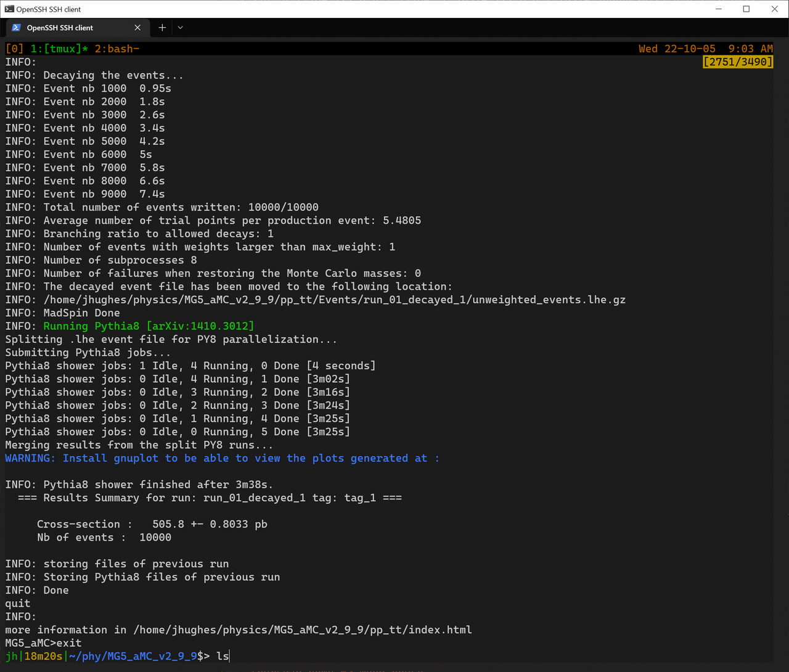
Task: Click 'Splitting .lhe event file for PY8 parallelization...'
Action: [171, 340]
